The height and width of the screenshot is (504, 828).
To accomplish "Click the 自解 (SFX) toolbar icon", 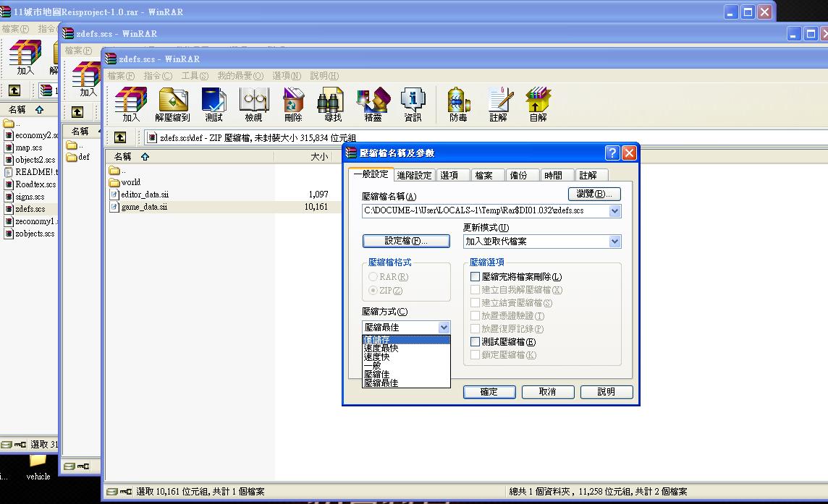I will pyautogui.click(x=538, y=105).
